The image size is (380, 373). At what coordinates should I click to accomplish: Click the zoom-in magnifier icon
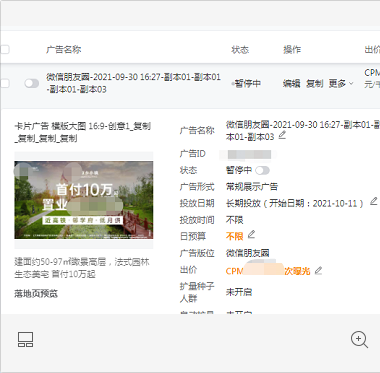(x=359, y=340)
